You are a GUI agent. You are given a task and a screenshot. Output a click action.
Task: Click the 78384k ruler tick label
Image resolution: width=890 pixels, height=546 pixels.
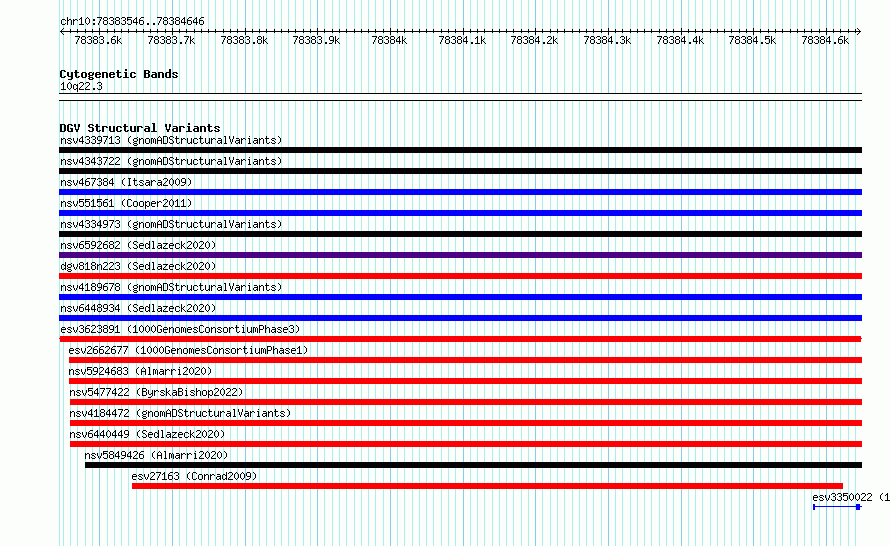(x=389, y=40)
